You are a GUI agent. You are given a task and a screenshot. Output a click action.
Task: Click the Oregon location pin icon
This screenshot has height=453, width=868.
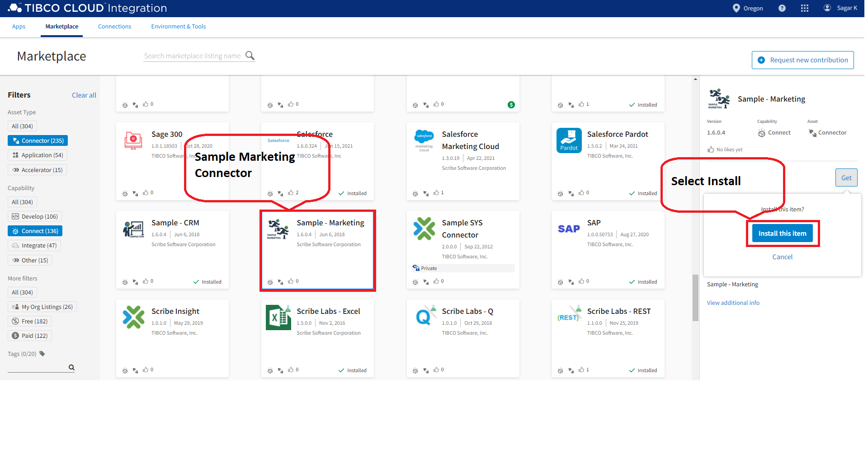736,8
